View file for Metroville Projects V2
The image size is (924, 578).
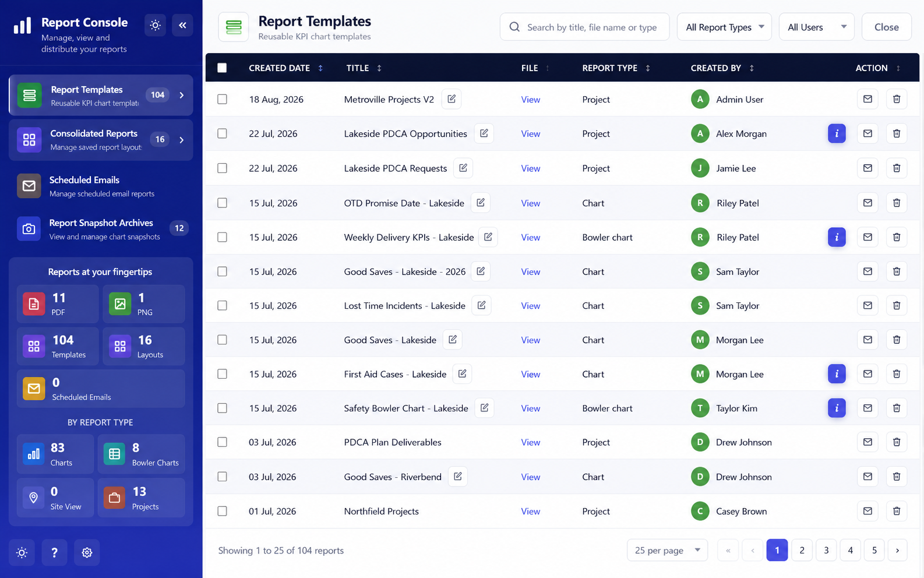[x=530, y=99]
